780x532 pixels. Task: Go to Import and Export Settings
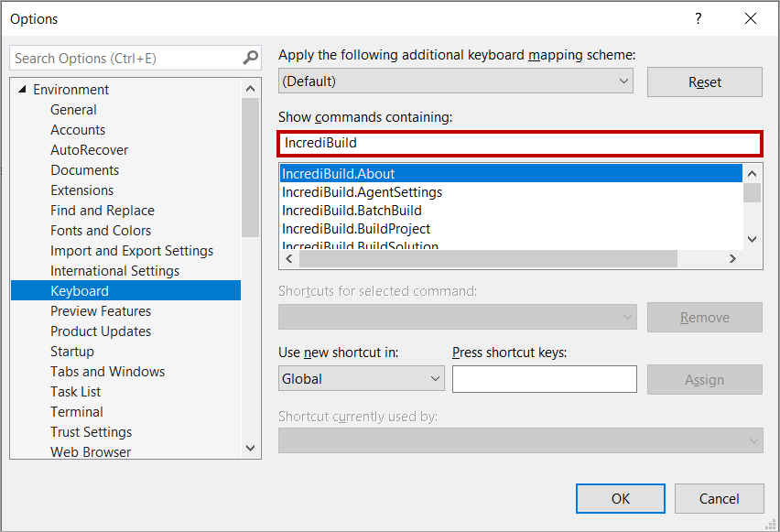132,251
